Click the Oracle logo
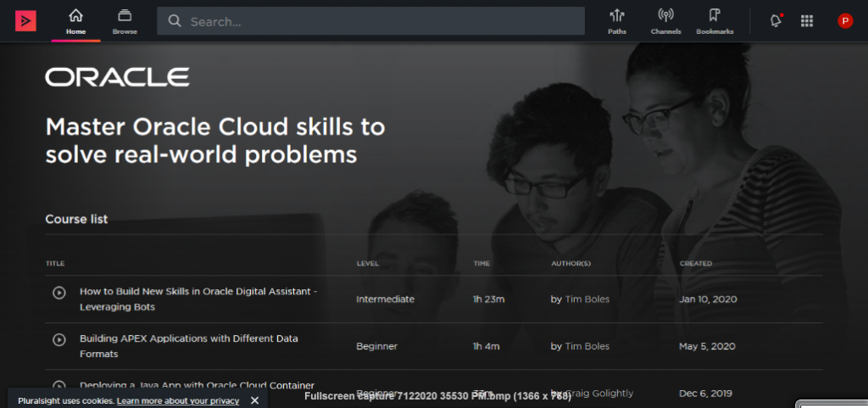The width and height of the screenshot is (868, 408). (x=117, y=77)
